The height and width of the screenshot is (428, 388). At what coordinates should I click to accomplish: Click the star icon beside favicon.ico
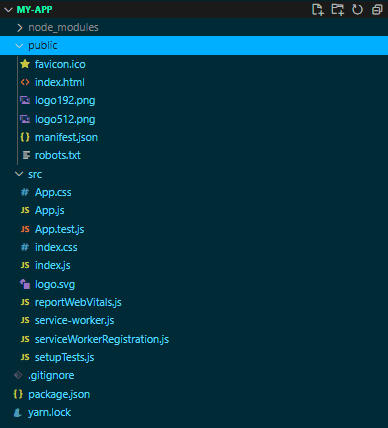[25, 64]
